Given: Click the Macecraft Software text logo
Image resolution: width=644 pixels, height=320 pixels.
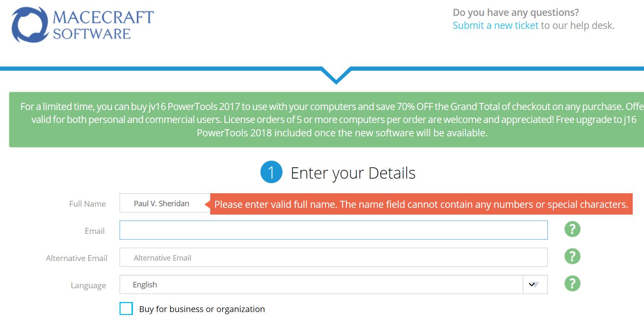Looking at the screenshot, I should (x=103, y=25).
